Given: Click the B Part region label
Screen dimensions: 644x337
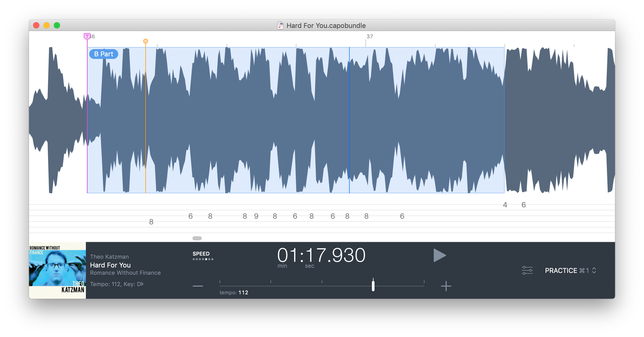Looking at the screenshot, I should 103,54.
